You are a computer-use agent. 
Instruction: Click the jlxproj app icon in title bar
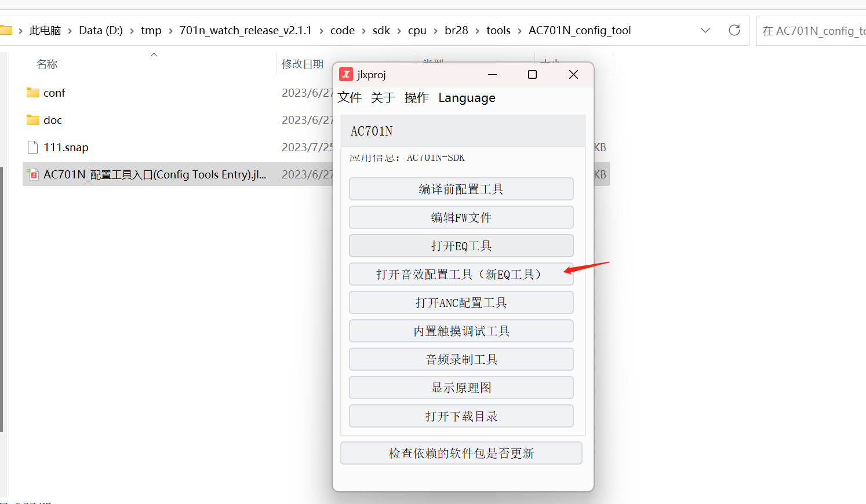346,74
